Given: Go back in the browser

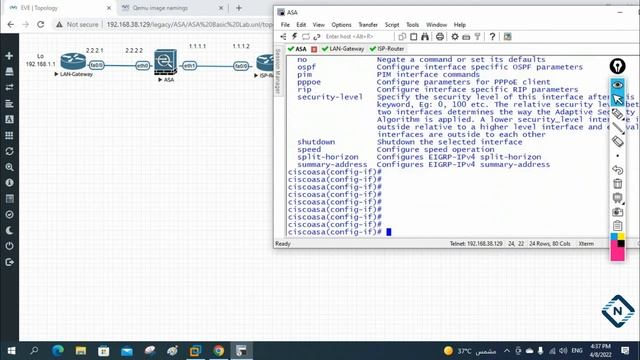Looking at the screenshot, I should [11, 24].
